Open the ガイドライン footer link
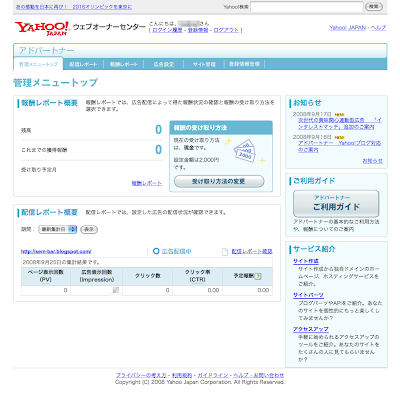This screenshot has width=400, height=393. (213, 375)
